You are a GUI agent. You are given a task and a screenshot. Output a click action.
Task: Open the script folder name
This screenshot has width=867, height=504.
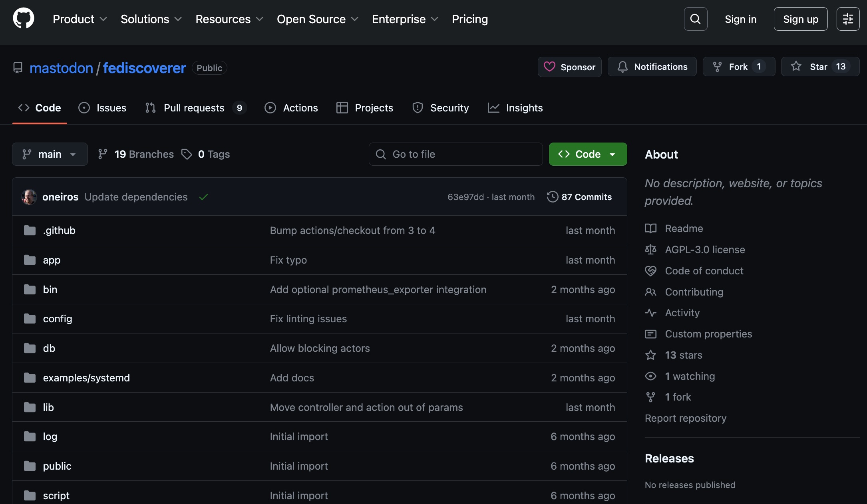(x=56, y=496)
